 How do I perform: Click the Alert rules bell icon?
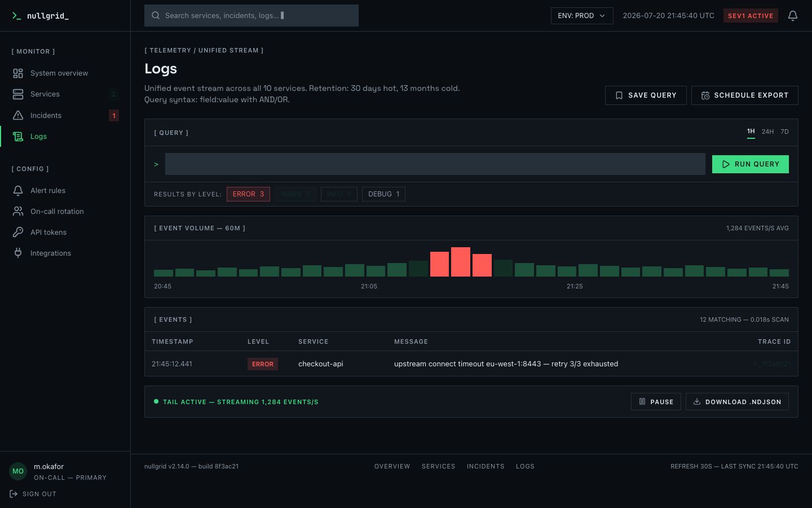(18, 191)
